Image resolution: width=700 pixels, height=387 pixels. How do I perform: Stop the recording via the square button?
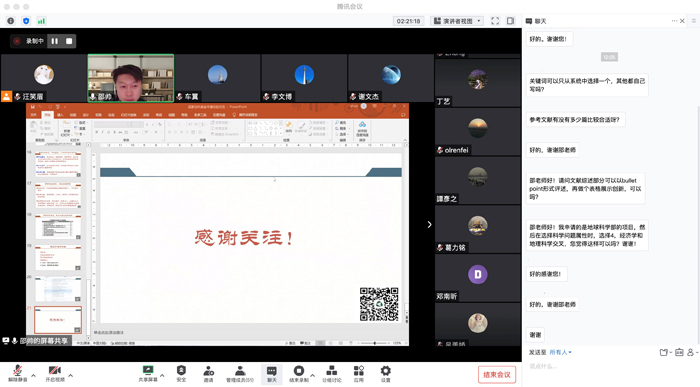coord(69,41)
